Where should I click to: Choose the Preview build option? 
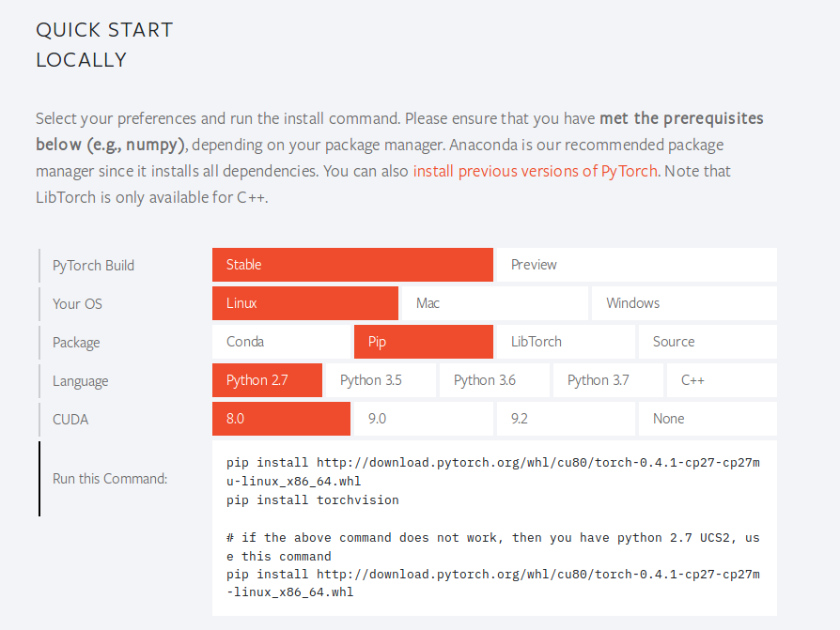point(636,265)
